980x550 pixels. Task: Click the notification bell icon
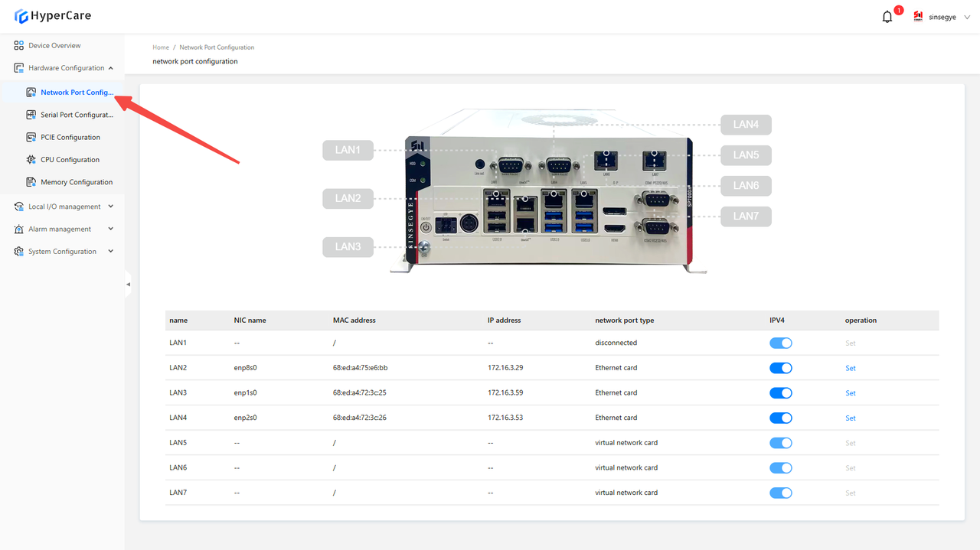coord(887,17)
